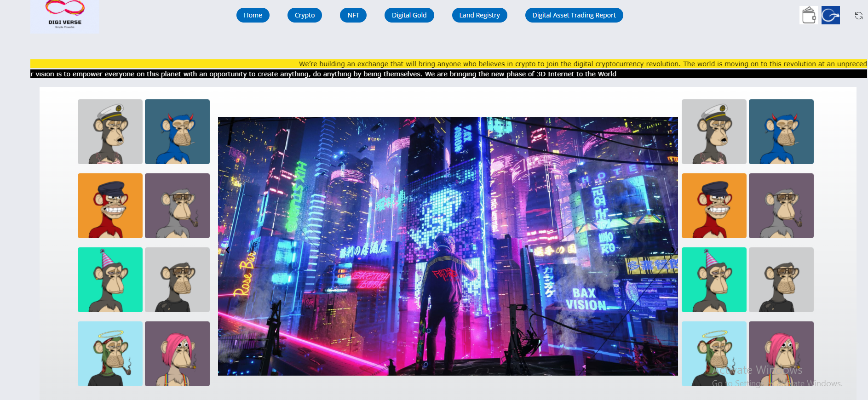
Task: Select captain-hat ape NFT in right grid
Action: coord(714,131)
